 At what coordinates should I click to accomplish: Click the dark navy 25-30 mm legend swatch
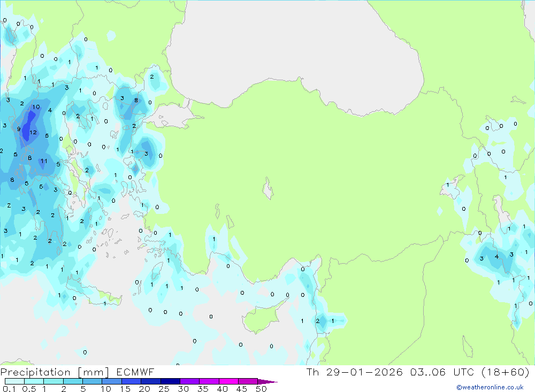pyautogui.click(x=170, y=381)
